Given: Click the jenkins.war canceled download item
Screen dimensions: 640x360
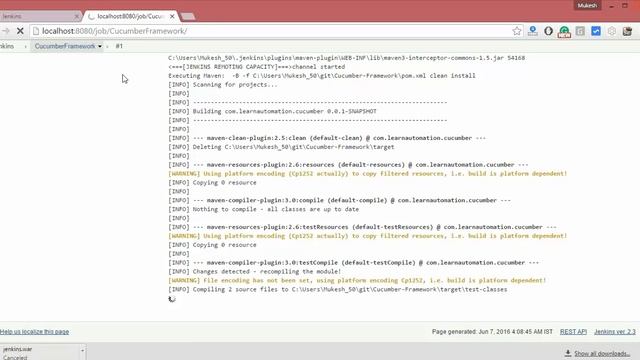Looking at the screenshot, I should tap(39, 353).
